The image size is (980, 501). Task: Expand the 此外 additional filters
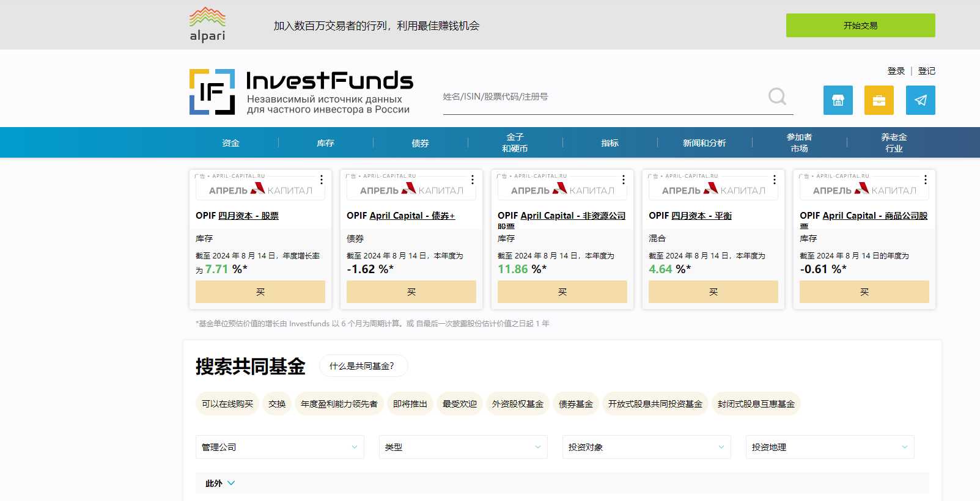point(220,483)
